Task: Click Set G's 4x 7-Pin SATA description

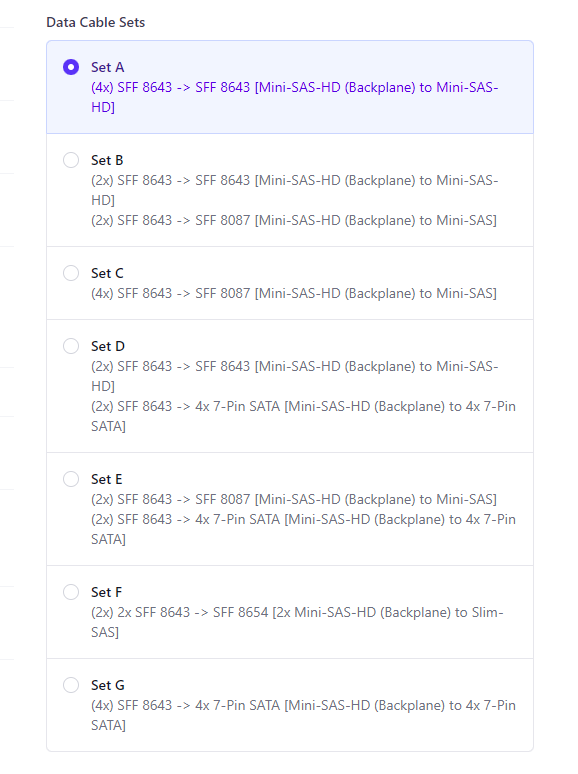Action: click(303, 715)
